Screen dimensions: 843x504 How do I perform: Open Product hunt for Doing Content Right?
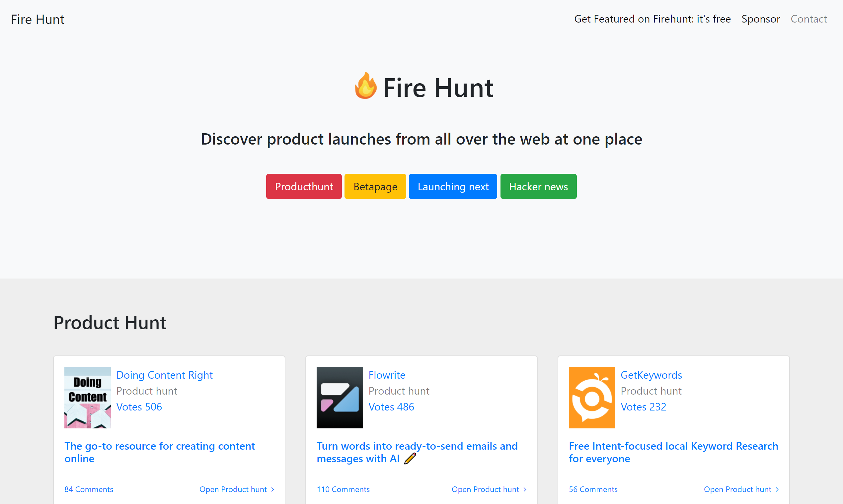point(237,489)
